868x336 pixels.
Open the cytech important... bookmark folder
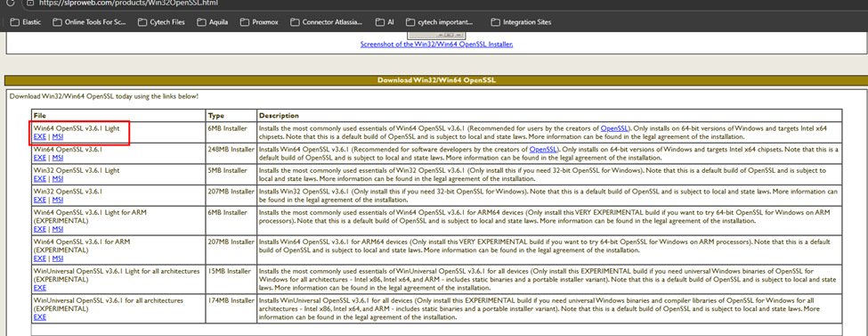tap(440, 22)
